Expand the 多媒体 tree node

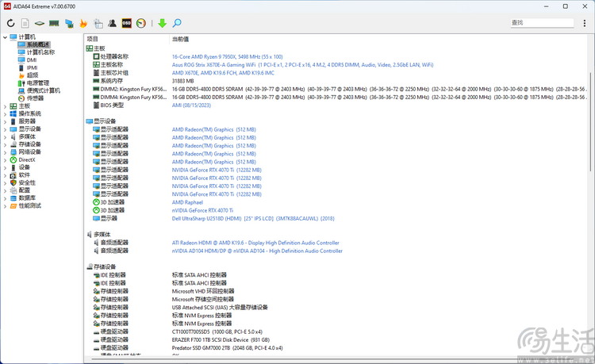point(5,137)
